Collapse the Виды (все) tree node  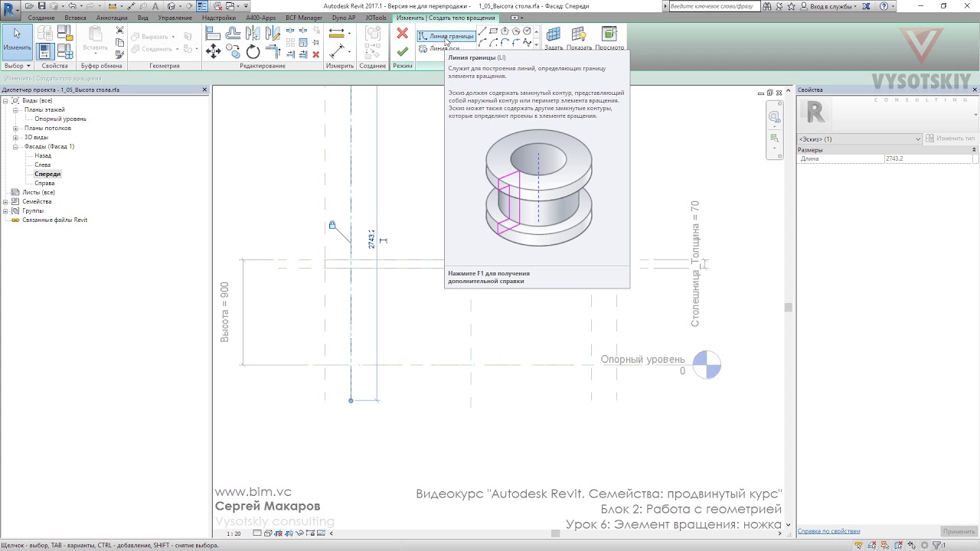point(5,100)
